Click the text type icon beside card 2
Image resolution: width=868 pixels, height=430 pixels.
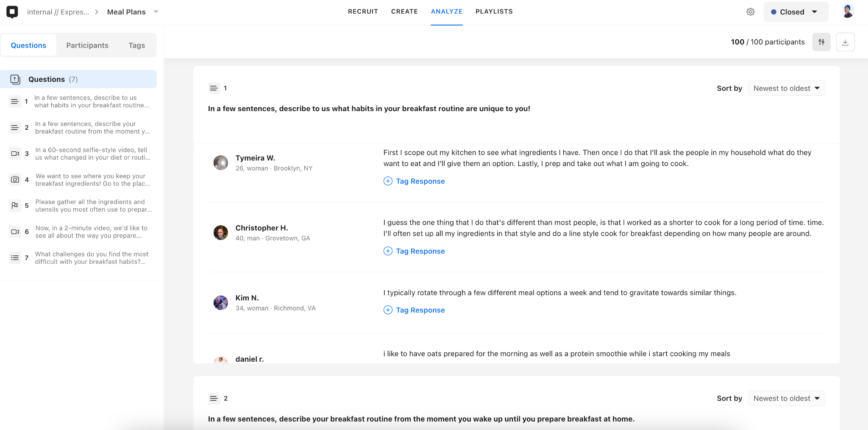coord(214,399)
